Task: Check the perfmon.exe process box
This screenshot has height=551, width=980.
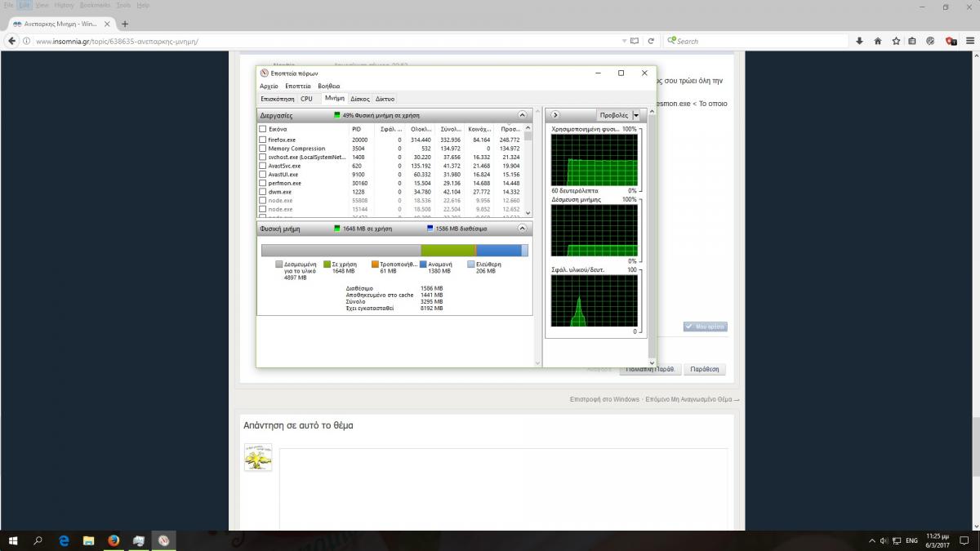Action: (263, 183)
